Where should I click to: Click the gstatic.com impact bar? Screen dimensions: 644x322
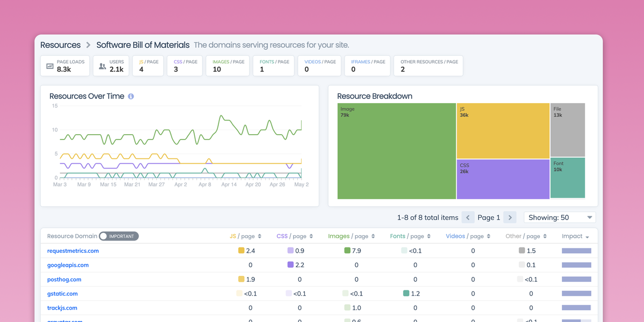coord(576,294)
